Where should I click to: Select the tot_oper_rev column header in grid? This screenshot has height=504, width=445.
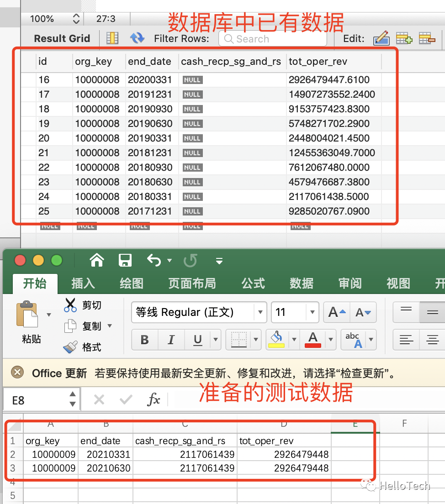[x=334, y=61]
